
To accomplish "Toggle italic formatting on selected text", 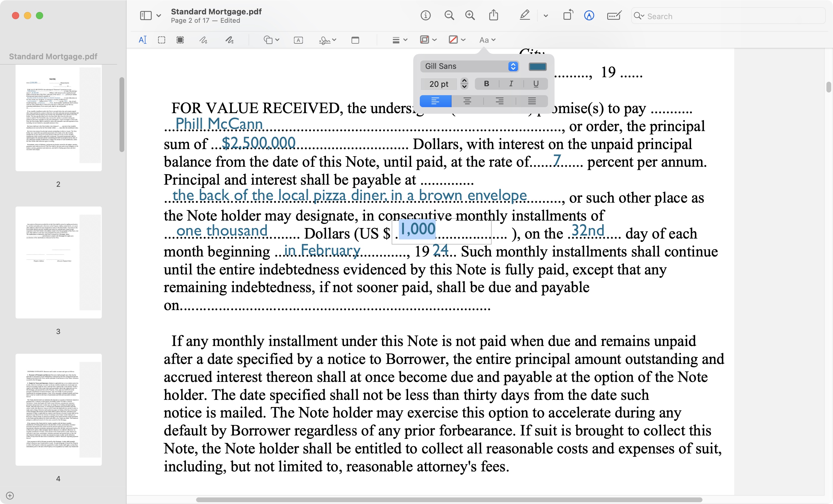I will coord(511,83).
